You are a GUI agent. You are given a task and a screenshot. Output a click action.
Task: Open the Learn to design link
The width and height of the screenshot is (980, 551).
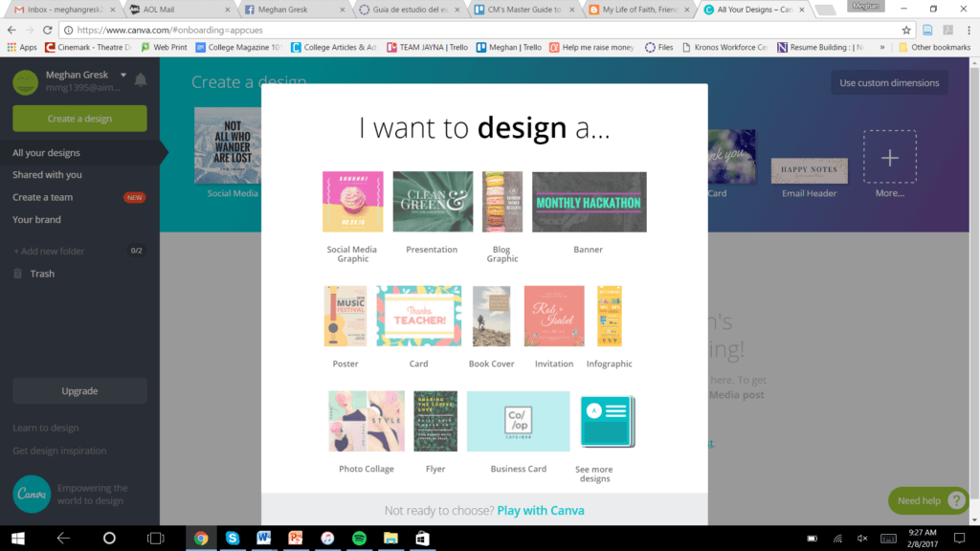coord(46,428)
